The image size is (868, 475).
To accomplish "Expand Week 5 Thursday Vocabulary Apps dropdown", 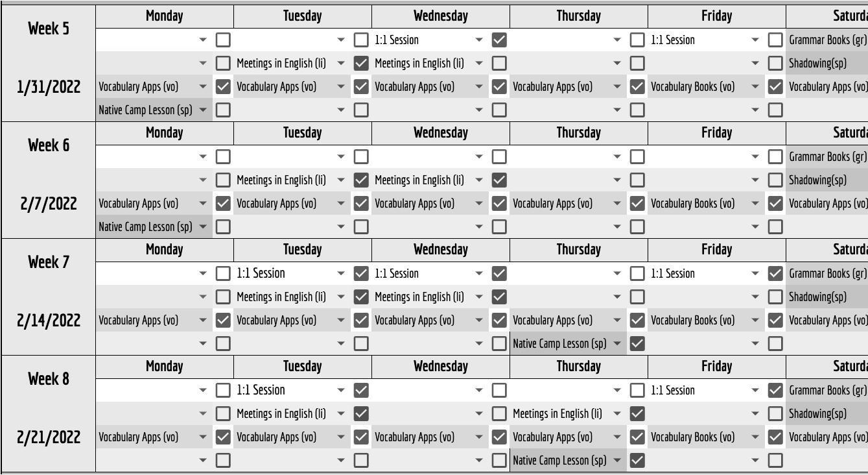I will coord(618,86).
